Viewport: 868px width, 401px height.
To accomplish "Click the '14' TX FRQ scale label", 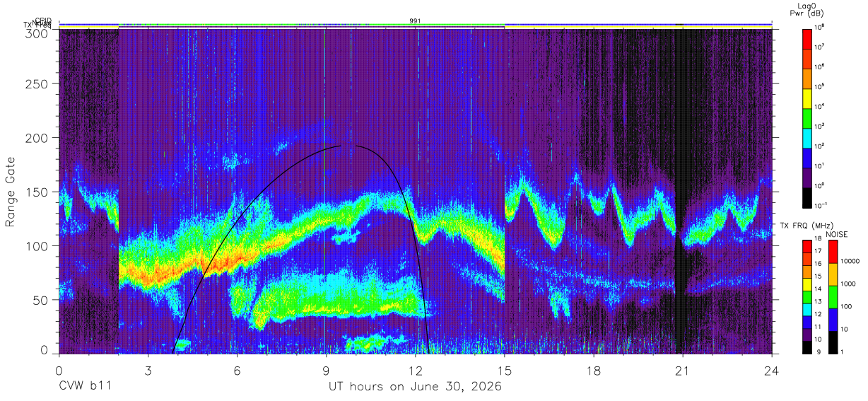I will click(x=819, y=290).
